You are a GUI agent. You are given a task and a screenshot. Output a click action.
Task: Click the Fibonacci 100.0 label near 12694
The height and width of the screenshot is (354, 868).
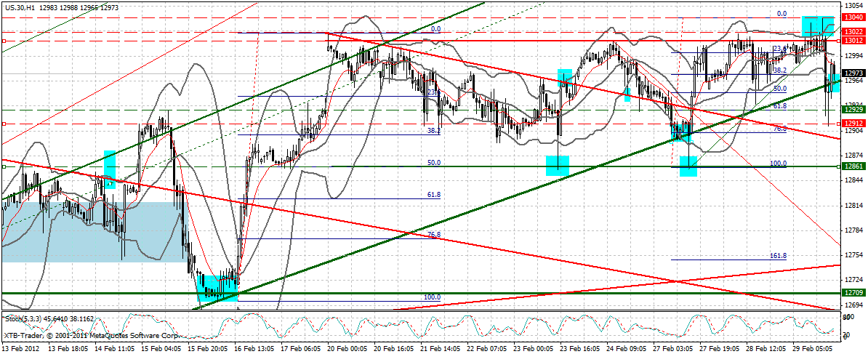pyautogui.click(x=432, y=297)
